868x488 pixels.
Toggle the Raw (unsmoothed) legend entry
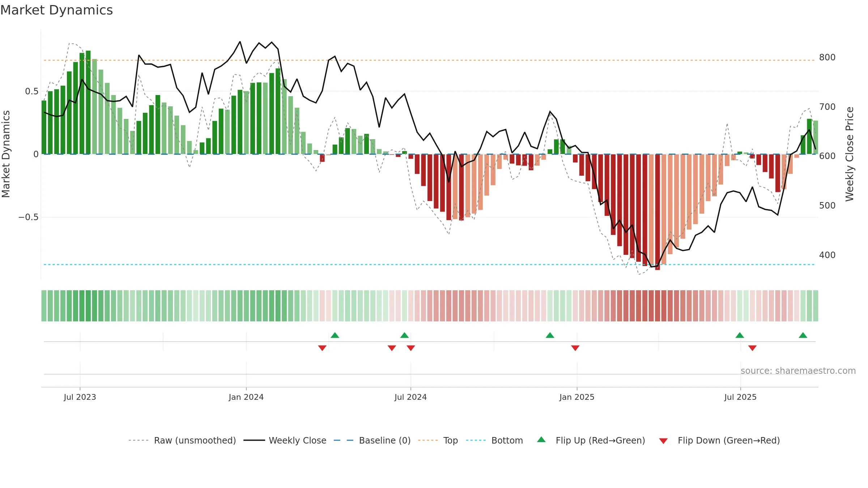tap(182, 440)
